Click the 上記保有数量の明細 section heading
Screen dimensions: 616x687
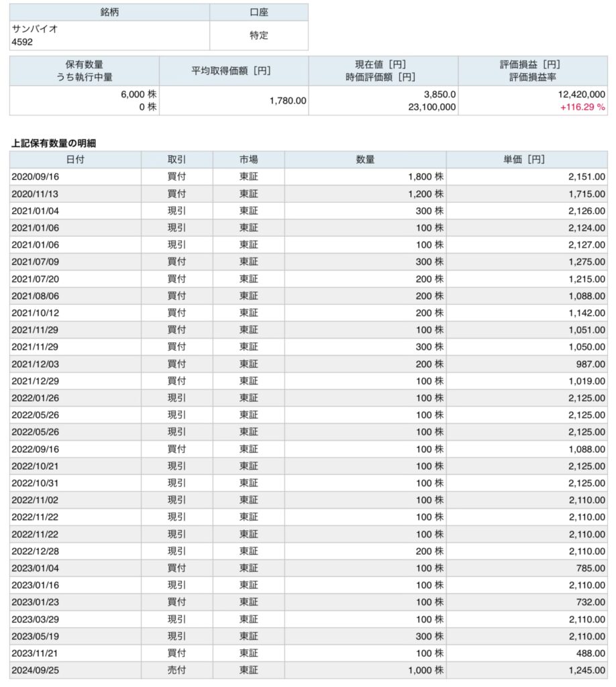(55, 143)
